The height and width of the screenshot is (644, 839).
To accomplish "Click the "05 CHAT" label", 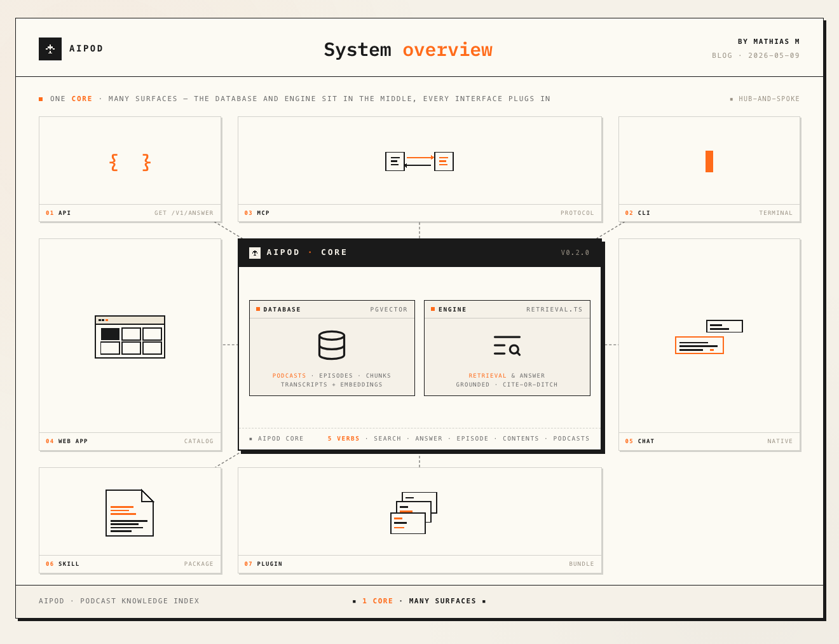I will tap(640, 441).
